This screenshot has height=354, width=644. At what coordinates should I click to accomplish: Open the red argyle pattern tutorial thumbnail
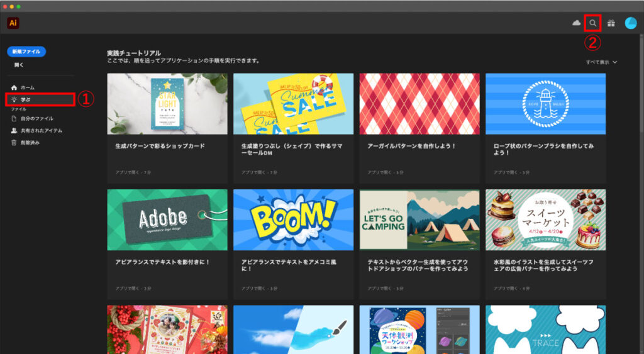tap(419, 104)
